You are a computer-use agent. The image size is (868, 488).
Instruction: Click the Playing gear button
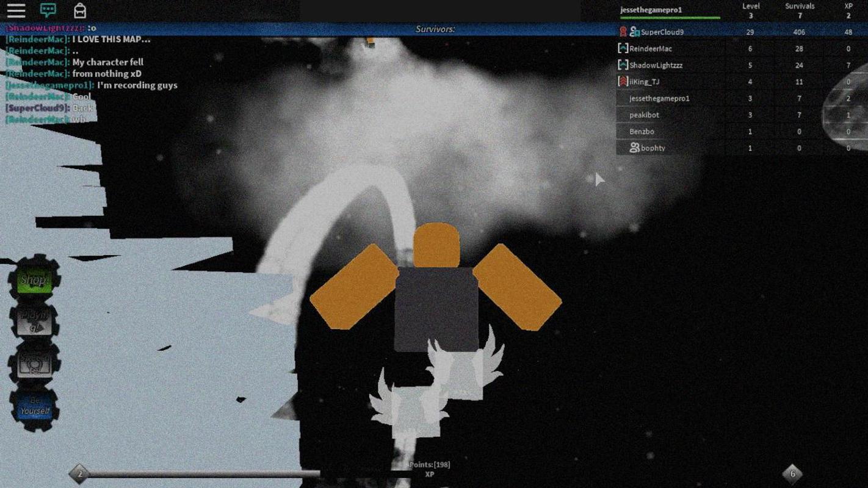coord(34,321)
